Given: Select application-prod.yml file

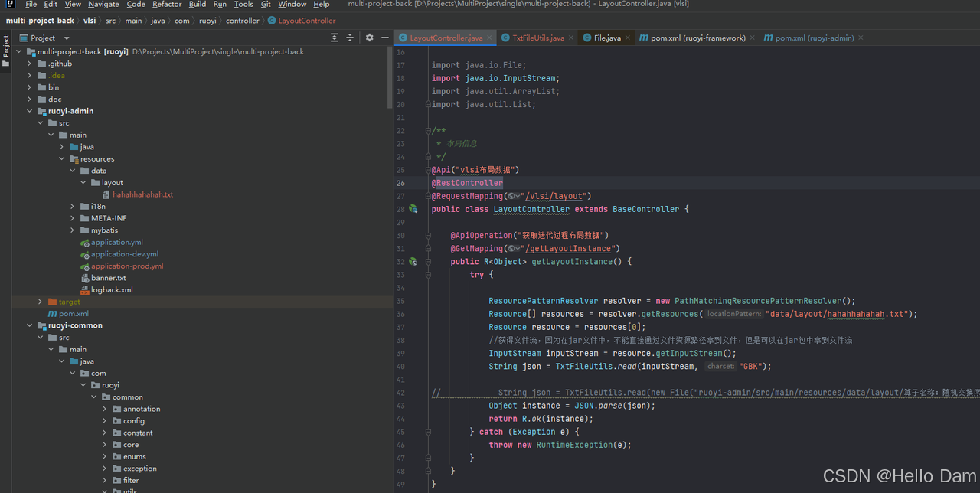Looking at the screenshot, I should coord(127,266).
